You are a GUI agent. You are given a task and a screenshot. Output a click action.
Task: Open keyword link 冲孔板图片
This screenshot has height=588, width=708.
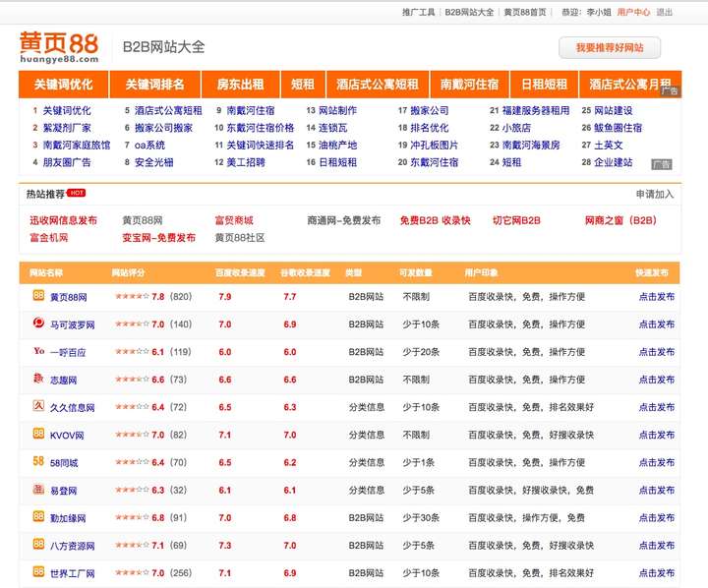tap(434, 145)
